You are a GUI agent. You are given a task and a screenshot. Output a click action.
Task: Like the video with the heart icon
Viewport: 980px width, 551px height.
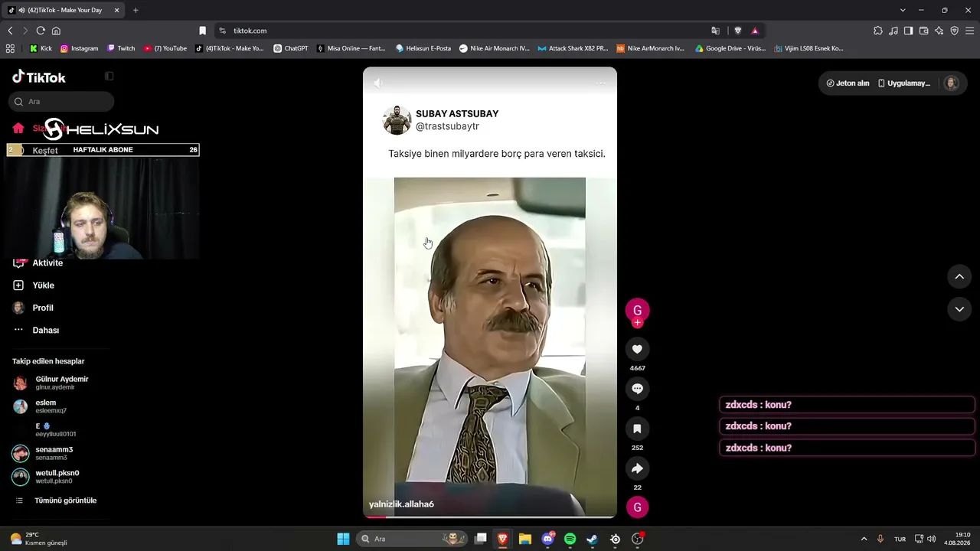pos(637,349)
